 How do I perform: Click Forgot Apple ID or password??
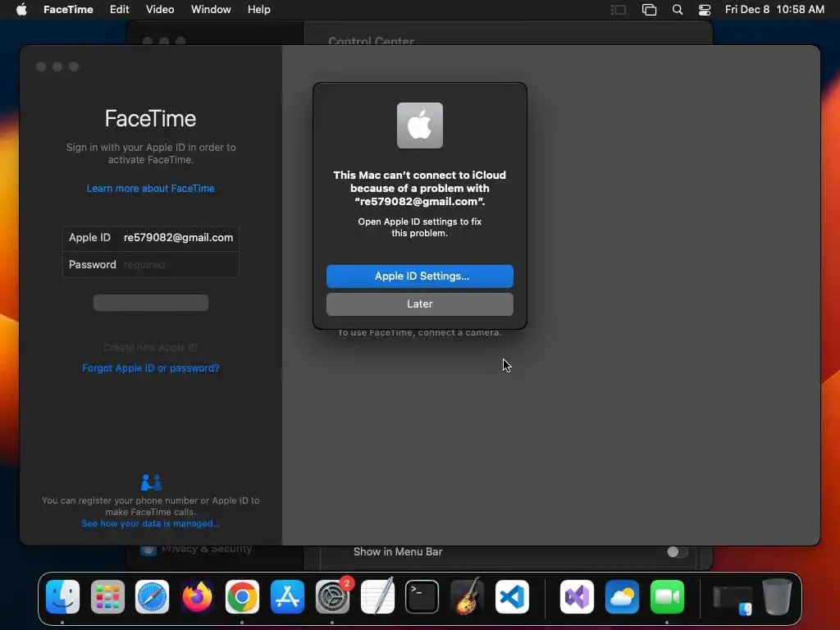(151, 368)
